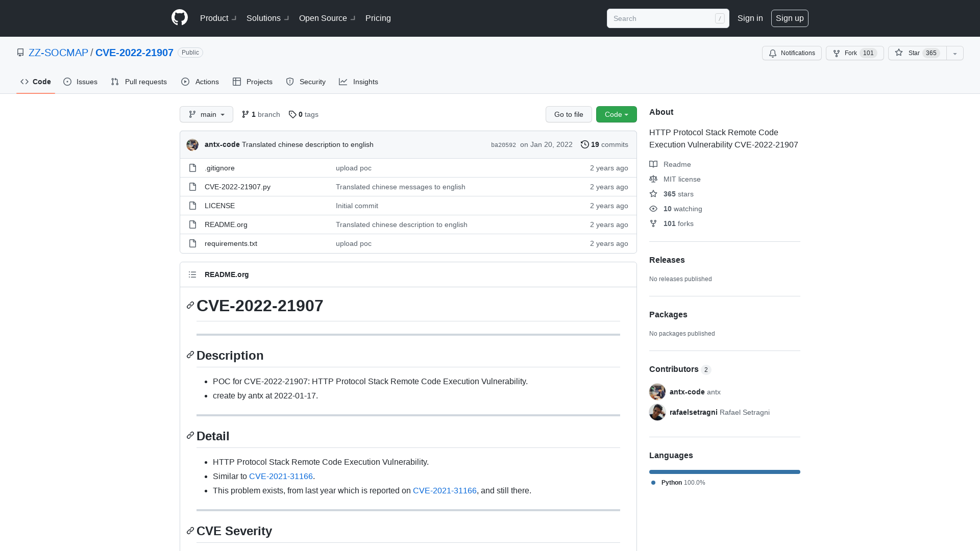This screenshot has height=551, width=980.
Task: Open commit hash ba20592
Action: click(x=503, y=145)
